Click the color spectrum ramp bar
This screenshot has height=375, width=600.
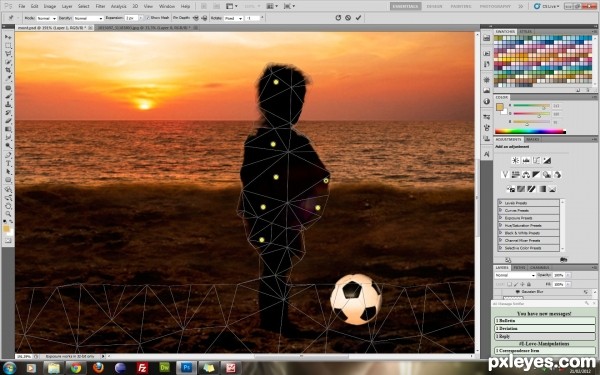click(x=530, y=131)
